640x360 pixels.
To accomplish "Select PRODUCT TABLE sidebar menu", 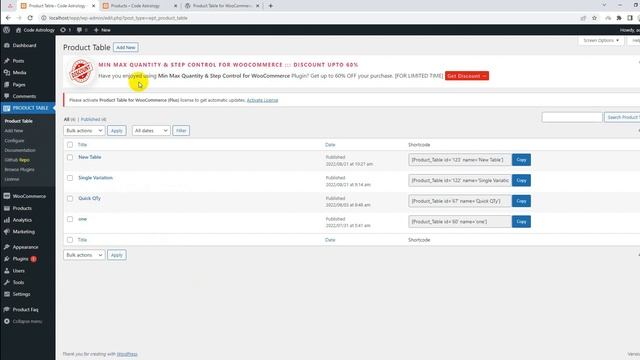I will coord(27,108).
